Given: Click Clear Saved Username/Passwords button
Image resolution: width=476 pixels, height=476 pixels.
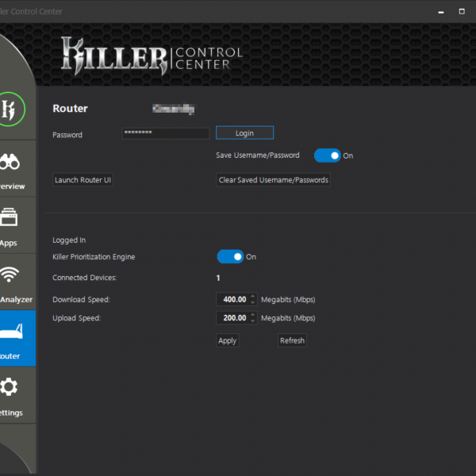Looking at the screenshot, I should coord(273,180).
